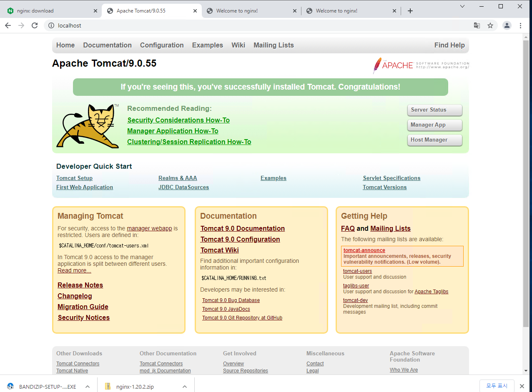Open the Realms & AAA link

[178, 178]
